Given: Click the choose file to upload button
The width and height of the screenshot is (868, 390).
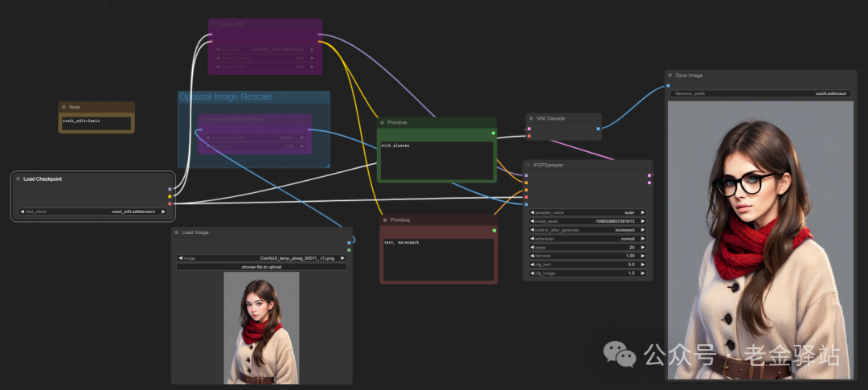Looking at the screenshot, I should [261, 266].
